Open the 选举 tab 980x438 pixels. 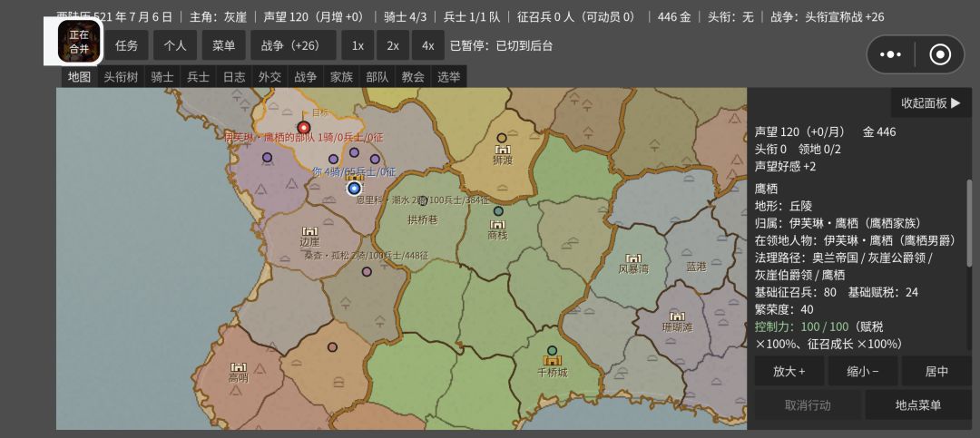pyautogui.click(x=449, y=77)
